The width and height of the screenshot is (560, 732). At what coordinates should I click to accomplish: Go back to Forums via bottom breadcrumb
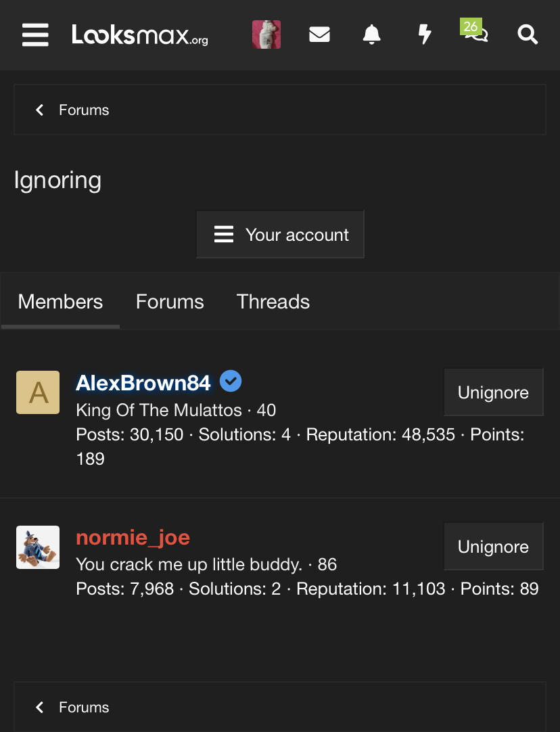[83, 708]
